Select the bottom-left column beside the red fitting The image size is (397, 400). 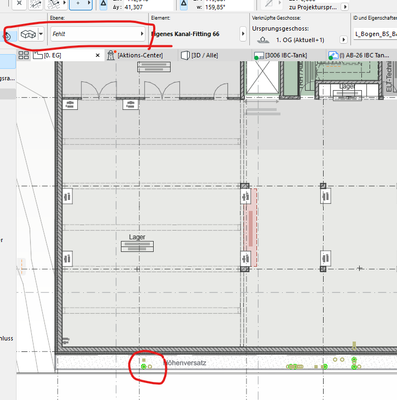pyautogui.click(x=245, y=269)
